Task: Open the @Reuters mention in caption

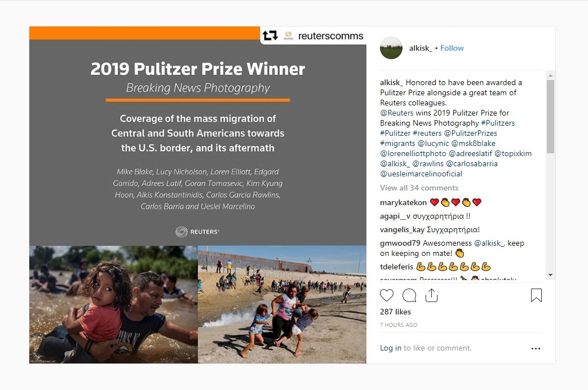Action: click(397, 113)
